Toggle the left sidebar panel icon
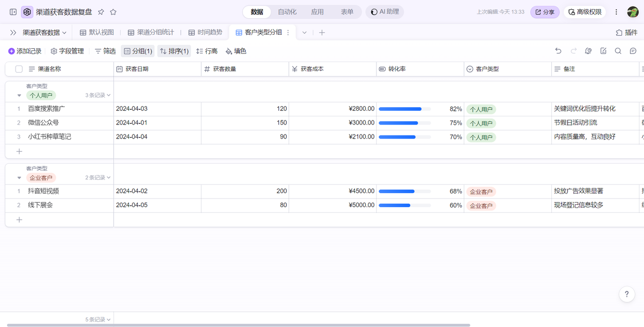 pos(13,12)
